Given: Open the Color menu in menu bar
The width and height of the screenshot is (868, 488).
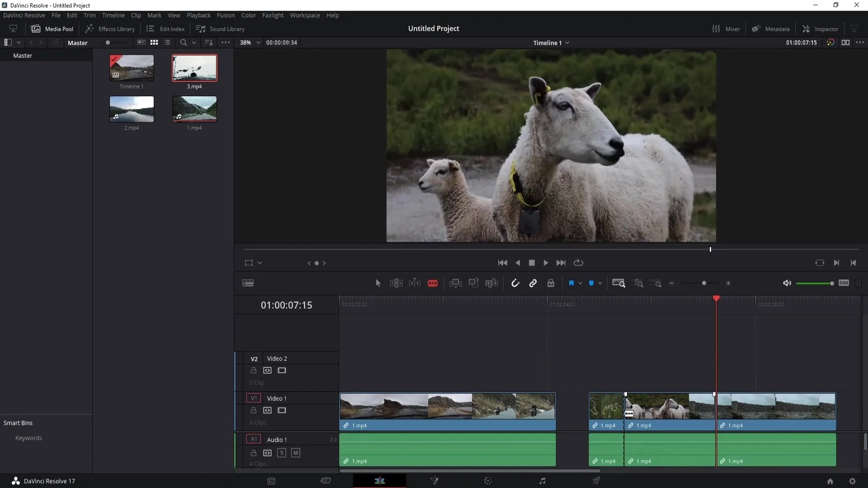Looking at the screenshot, I should [x=249, y=15].
